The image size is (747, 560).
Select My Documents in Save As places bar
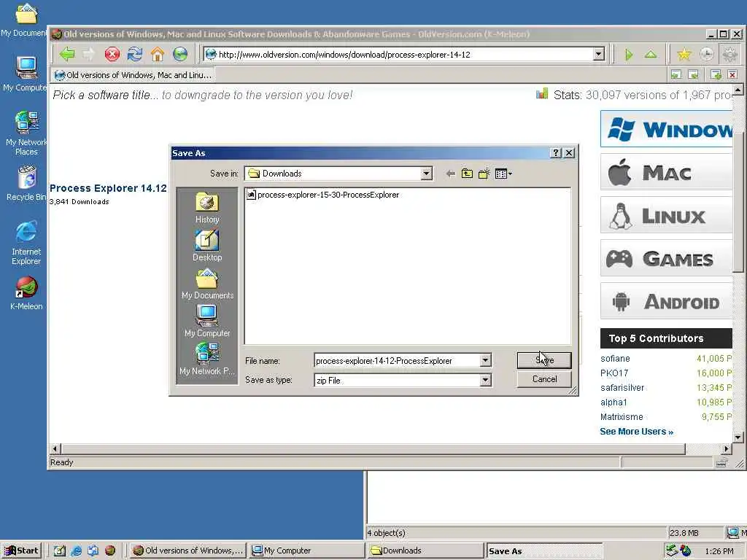207,284
